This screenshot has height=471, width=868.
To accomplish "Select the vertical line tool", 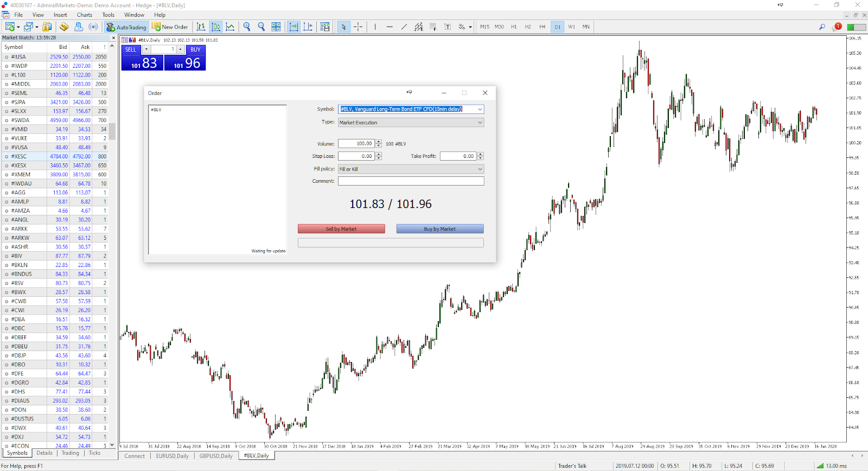I will (375, 27).
